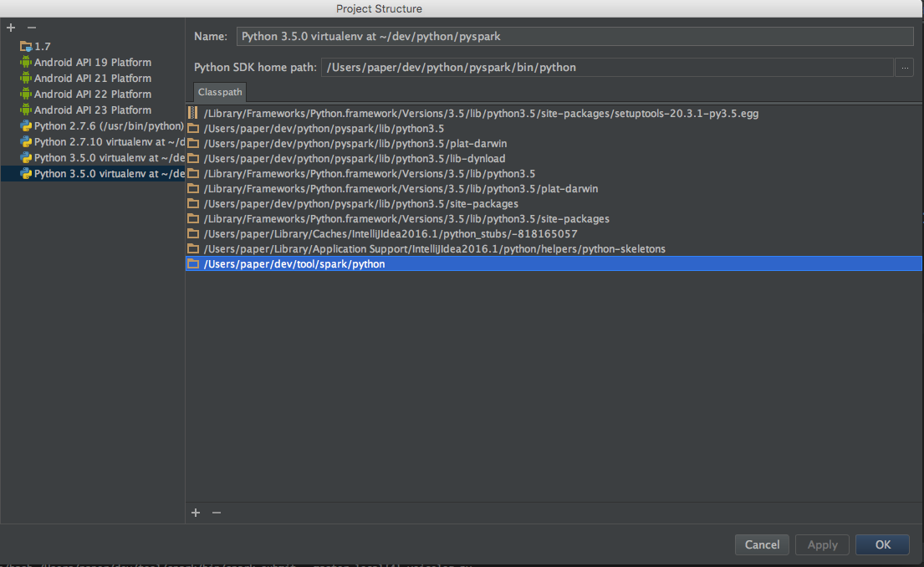Select the highlighted Python 3.5.0 virtualenv SDK
This screenshot has width=924, height=567.
point(93,173)
